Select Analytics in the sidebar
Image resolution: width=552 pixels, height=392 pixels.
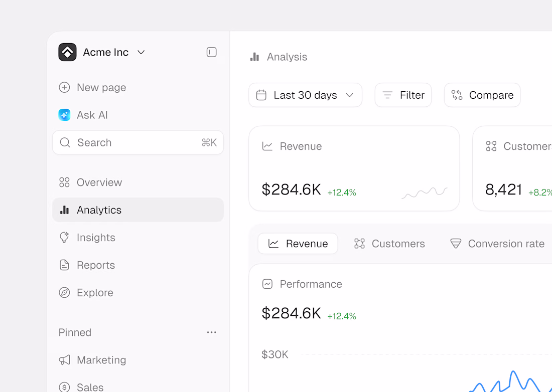click(138, 210)
